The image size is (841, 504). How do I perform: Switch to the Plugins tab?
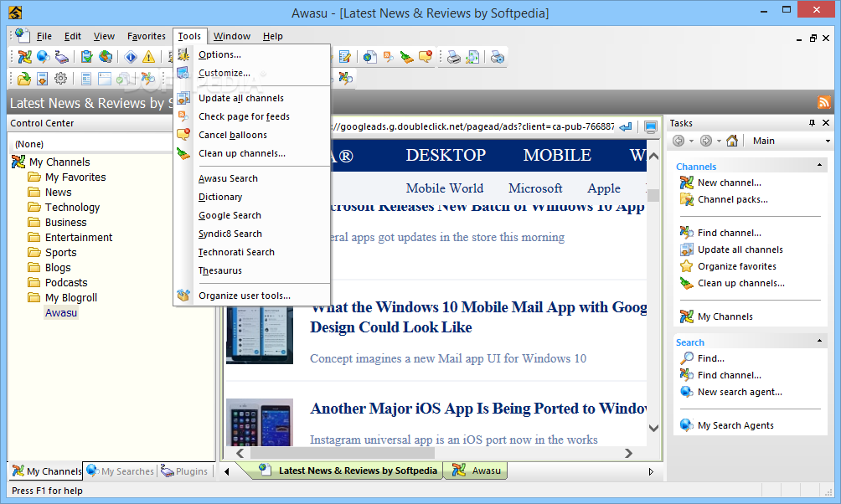(184, 471)
